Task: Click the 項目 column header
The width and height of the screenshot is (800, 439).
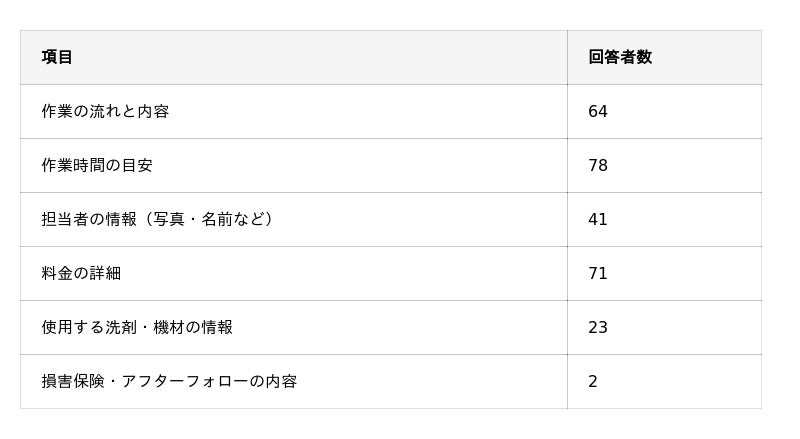Action: pyautogui.click(x=57, y=57)
